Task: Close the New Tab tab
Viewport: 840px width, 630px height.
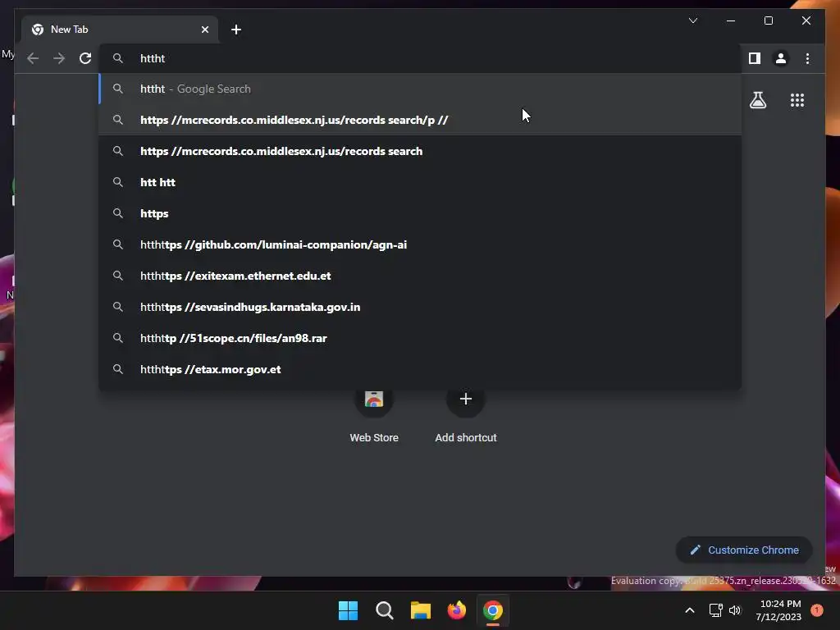Action: click(x=204, y=30)
